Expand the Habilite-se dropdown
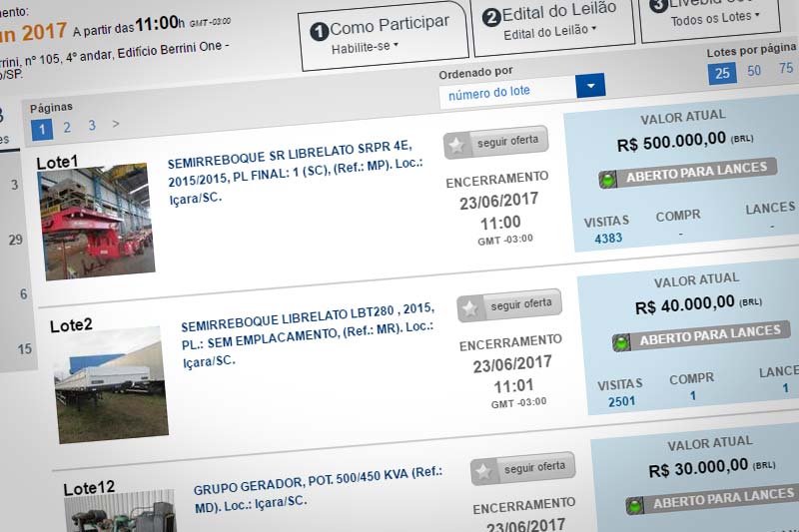Screen dimensions: 799x532 tap(366, 46)
